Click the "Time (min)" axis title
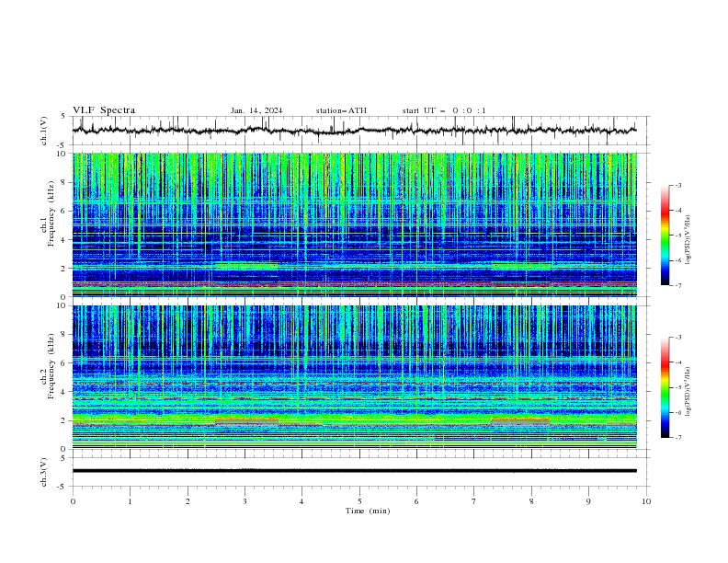Screen dimensions: 728x563 pos(368,511)
